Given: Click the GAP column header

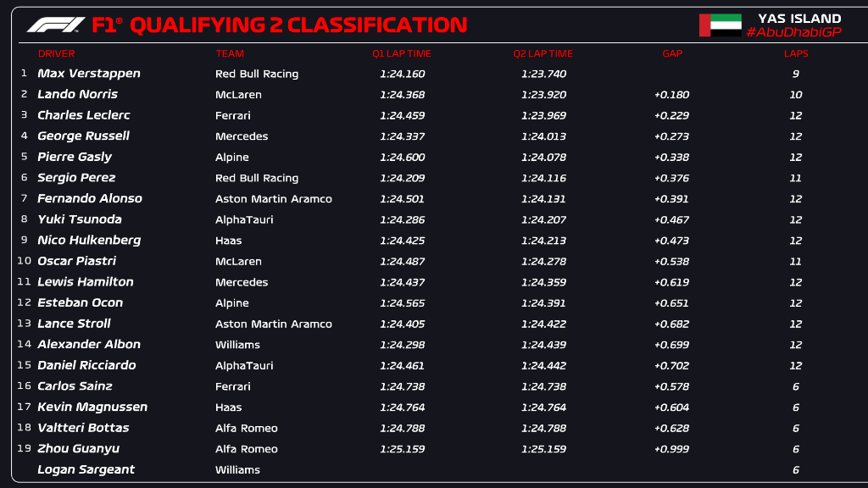Looking at the screenshot, I should tap(672, 53).
